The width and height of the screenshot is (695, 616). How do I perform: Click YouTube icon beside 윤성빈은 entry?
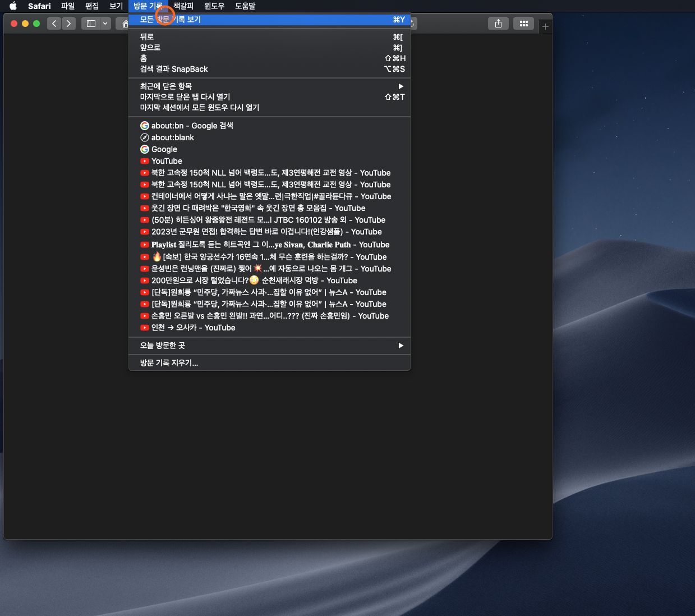pyautogui.click(x=145, y=269)
